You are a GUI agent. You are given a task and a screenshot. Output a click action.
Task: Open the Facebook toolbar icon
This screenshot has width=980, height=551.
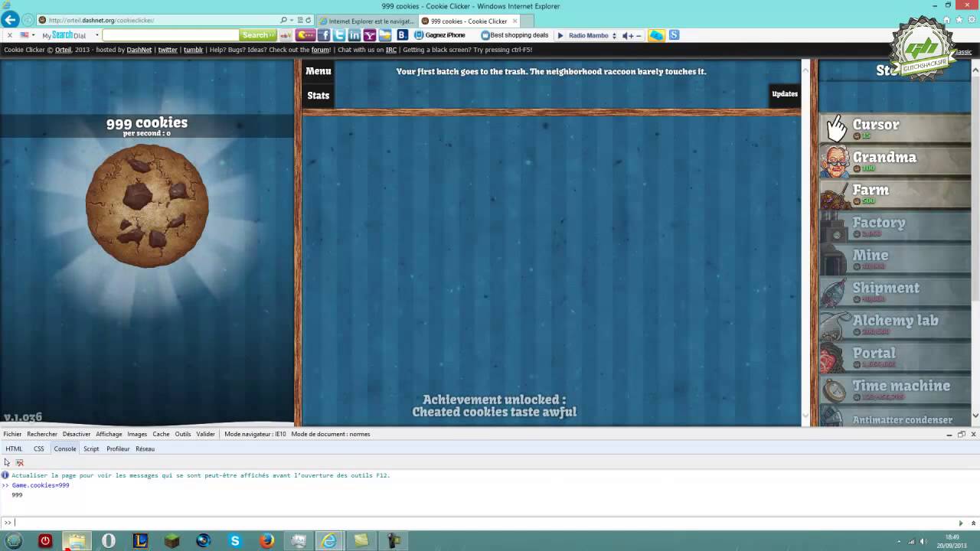pos(324,35)
